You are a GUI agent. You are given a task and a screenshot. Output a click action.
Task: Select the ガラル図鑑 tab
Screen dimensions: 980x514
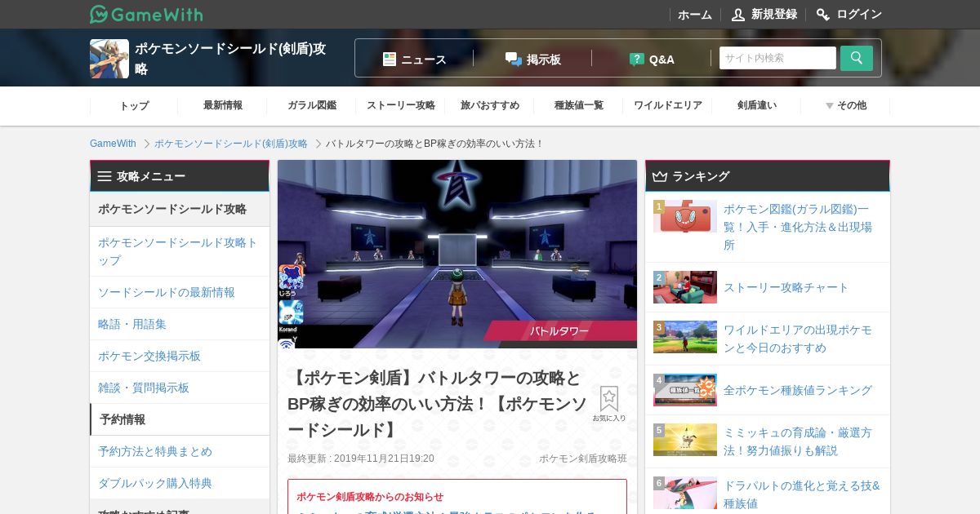tap(312, 105)
